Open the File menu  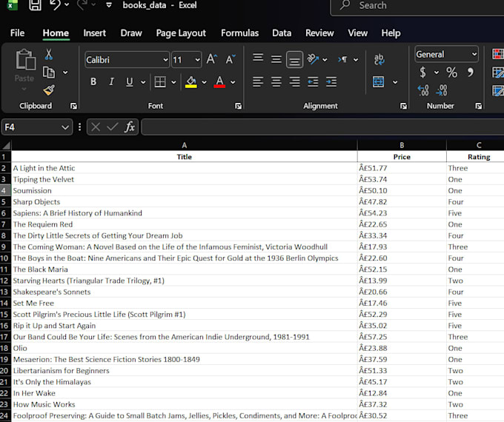17,33
